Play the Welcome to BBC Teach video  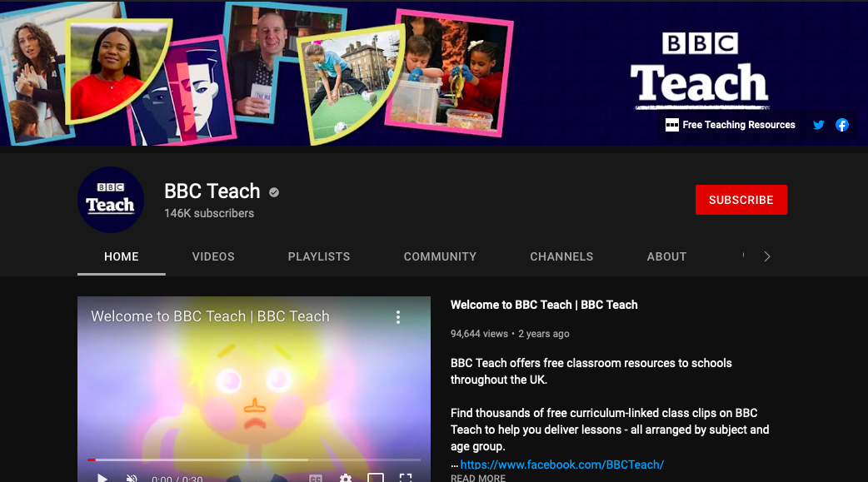point(102,478)
